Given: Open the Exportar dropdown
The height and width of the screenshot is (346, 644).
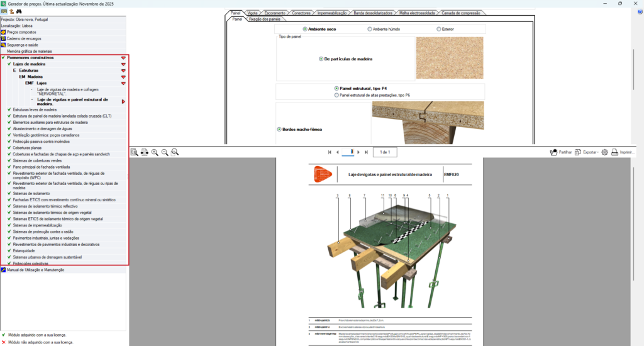Looking at the screenshot, I should pos(587,152).
